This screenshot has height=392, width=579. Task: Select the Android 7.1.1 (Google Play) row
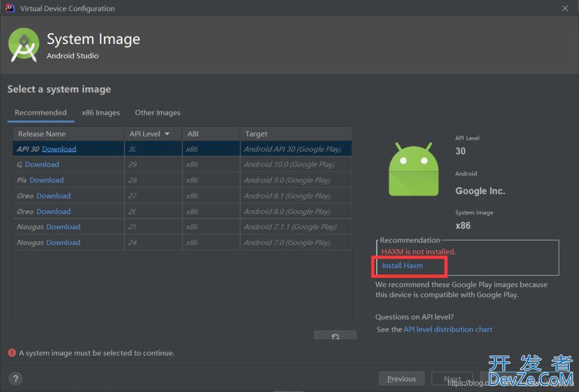[182, 226]
